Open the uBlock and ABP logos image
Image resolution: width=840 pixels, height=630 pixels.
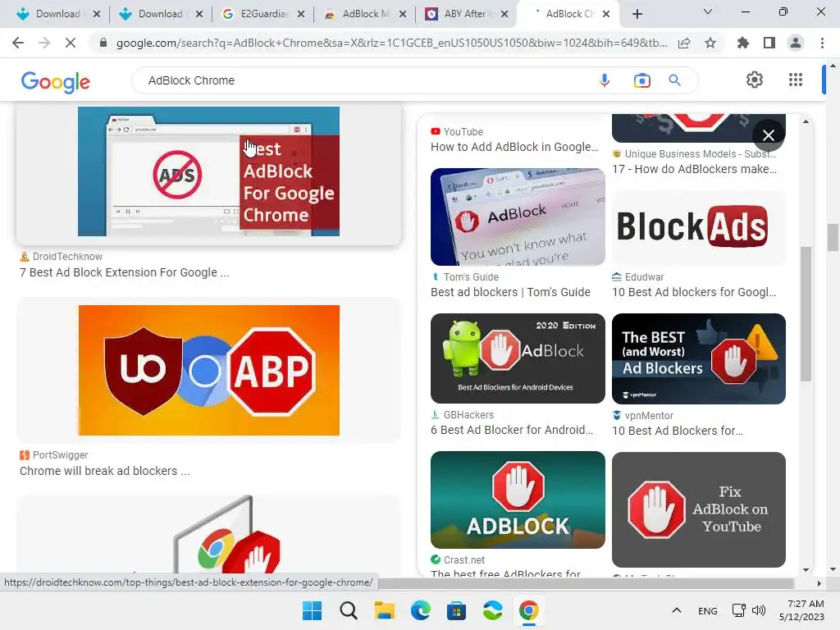pyautogui.click(x=208, y=370)
